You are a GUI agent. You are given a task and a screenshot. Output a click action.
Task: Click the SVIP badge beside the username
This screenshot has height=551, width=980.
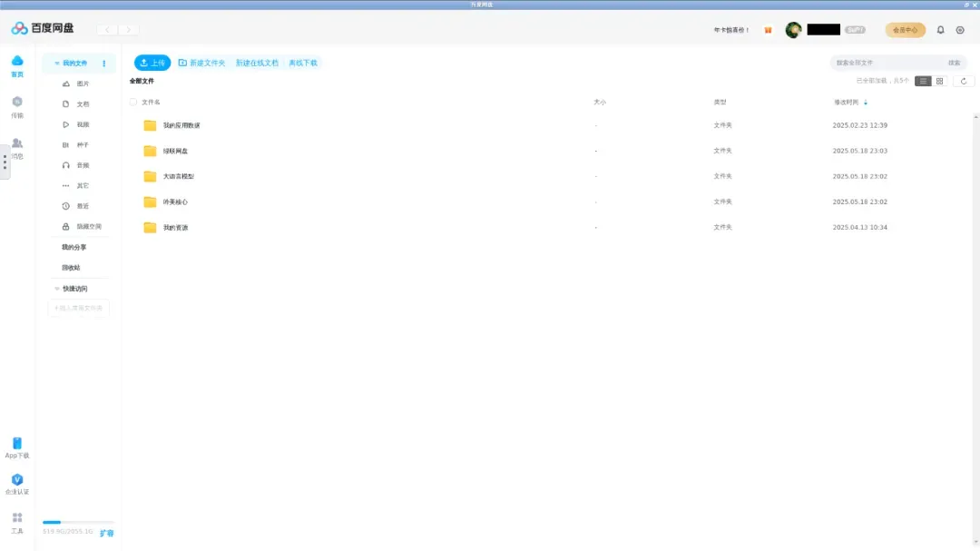[855, 30]
